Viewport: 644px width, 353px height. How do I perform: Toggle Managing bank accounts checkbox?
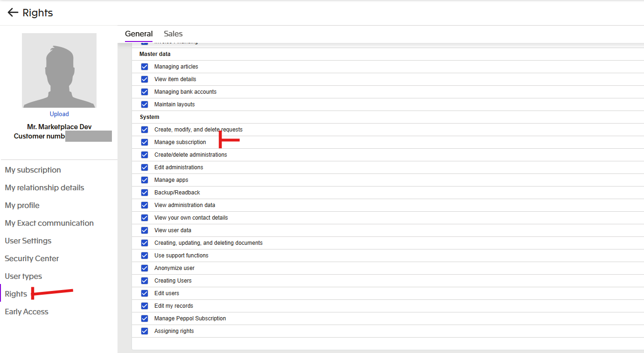pos(145,92)
